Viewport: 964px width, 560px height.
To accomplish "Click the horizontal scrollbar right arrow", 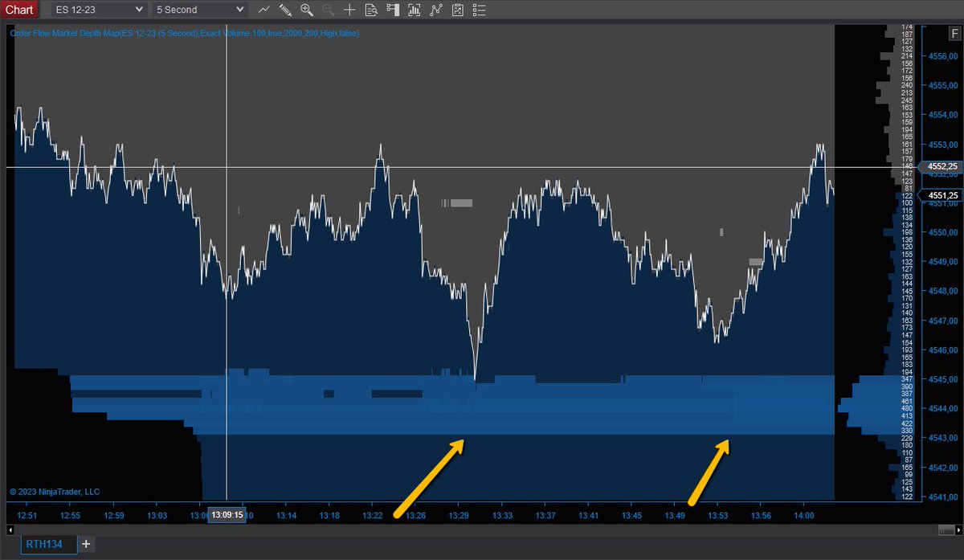I will [959, 529].
